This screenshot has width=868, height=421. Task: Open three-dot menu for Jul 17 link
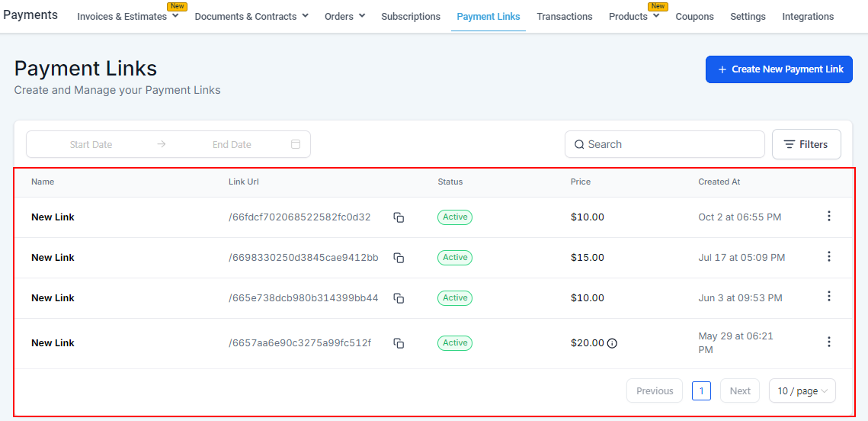pos(829,257)
